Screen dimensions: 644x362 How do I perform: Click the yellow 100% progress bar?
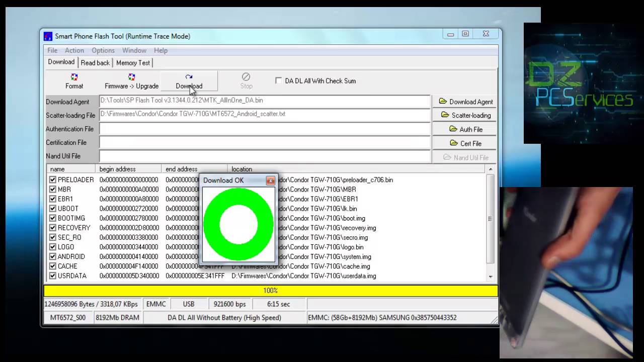(271, 291)
